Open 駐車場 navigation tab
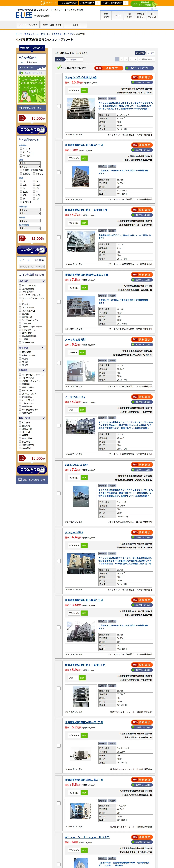Image resolution: width=174 pixels, height=868 pixels. (75, 25)
